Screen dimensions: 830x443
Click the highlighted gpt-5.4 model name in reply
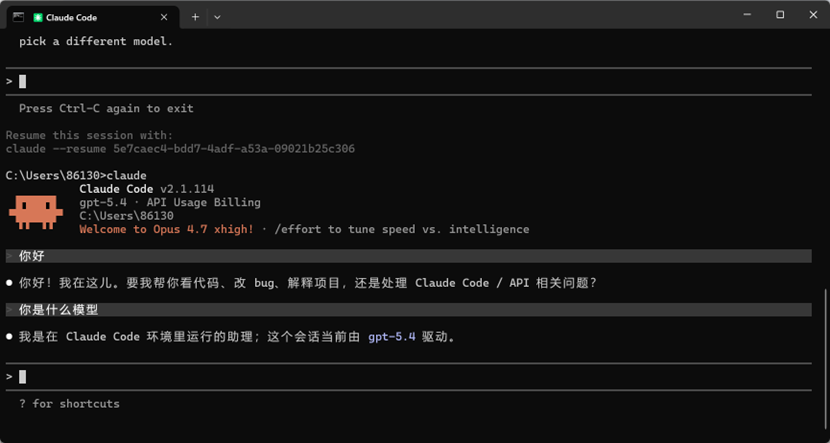(x=391, y=337)
